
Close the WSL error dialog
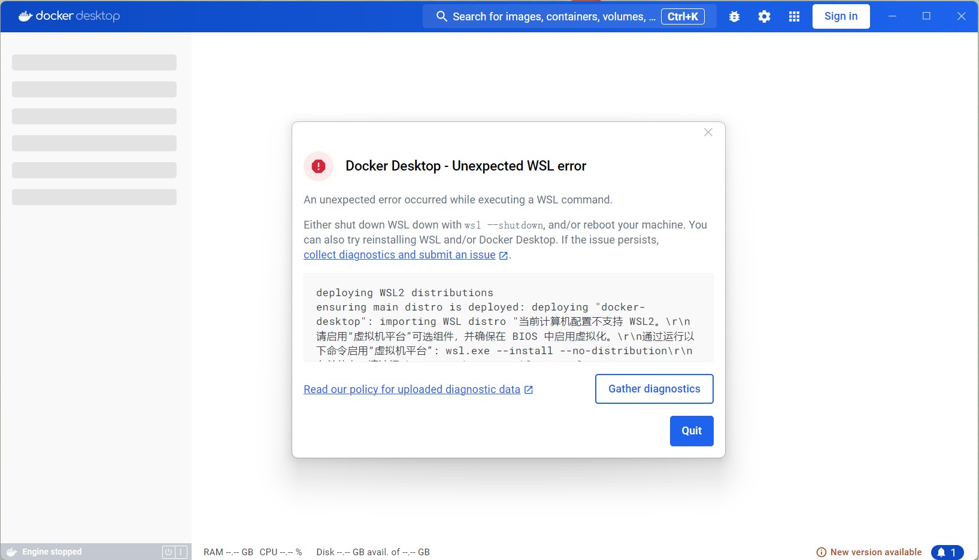(708, 132)
